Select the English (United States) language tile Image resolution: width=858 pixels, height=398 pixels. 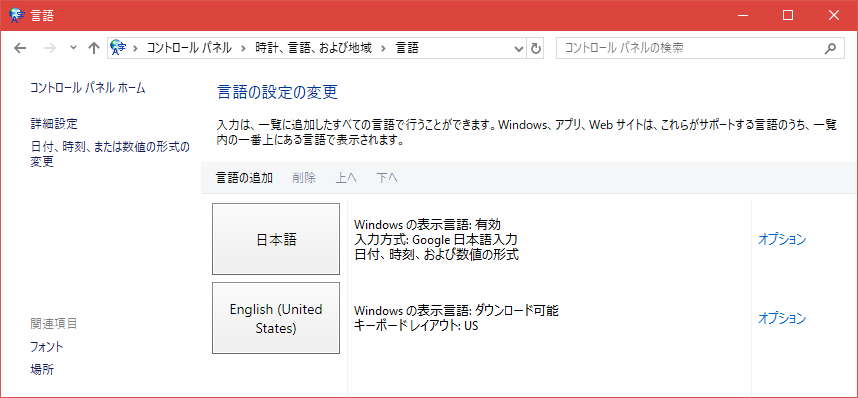pyautogui.click(x=276, y=318)
